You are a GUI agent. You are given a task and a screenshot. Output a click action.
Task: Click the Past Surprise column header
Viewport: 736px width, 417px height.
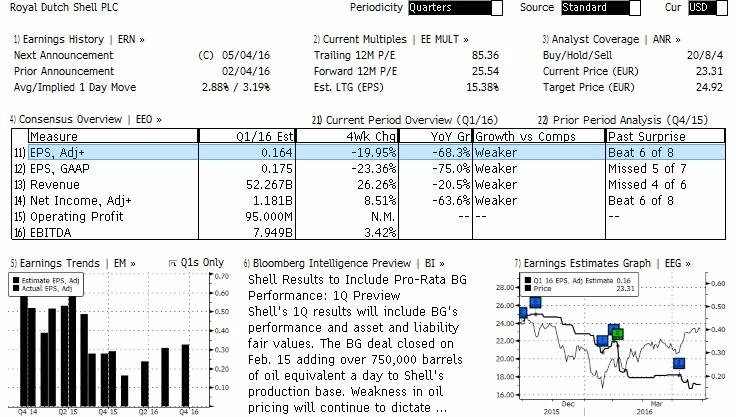666,136
